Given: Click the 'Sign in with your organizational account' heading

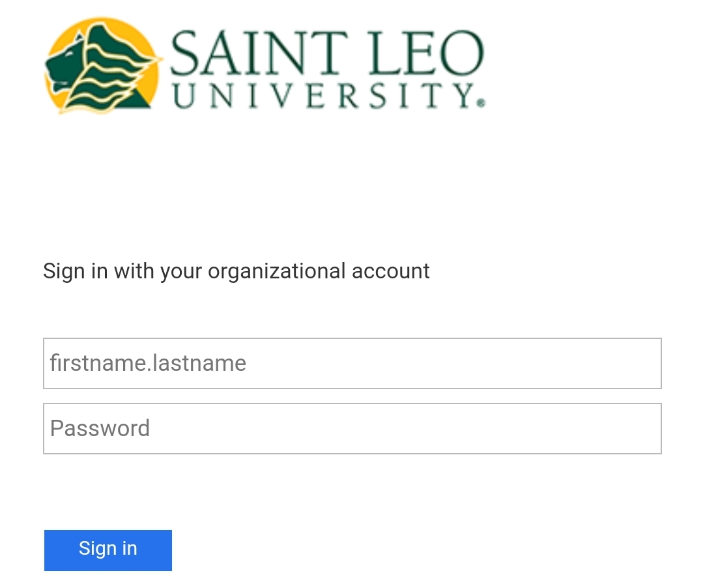Looking at the screenshot, I should pyautogui.click(x=237, y=271).
